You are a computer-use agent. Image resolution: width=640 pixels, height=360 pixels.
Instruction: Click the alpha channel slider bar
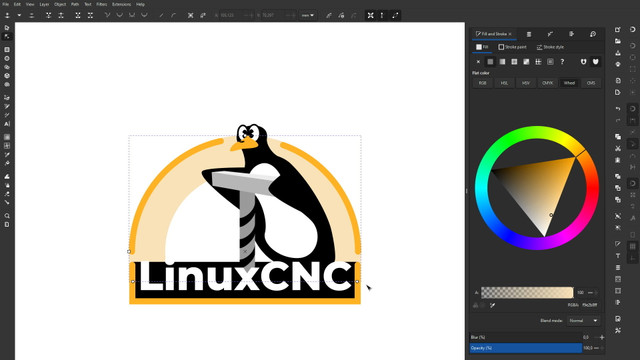click(527, 292)
